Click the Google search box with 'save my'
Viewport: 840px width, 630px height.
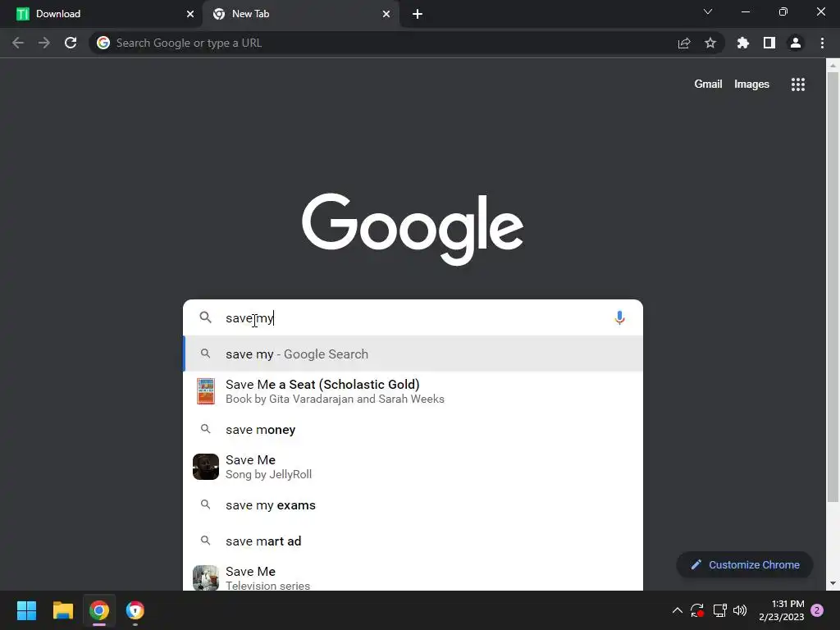click(x=413, y=317)
